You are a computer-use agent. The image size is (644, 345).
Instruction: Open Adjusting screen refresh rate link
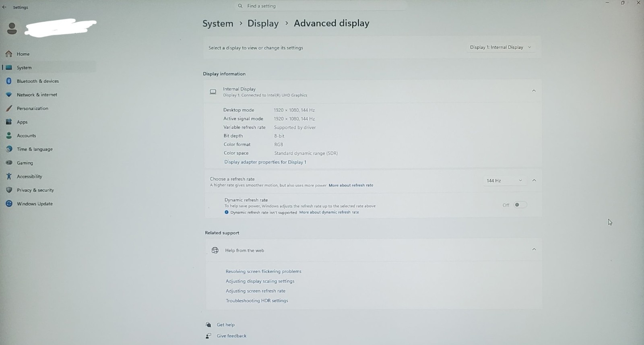pyautogui.click(x=255, y=291)
